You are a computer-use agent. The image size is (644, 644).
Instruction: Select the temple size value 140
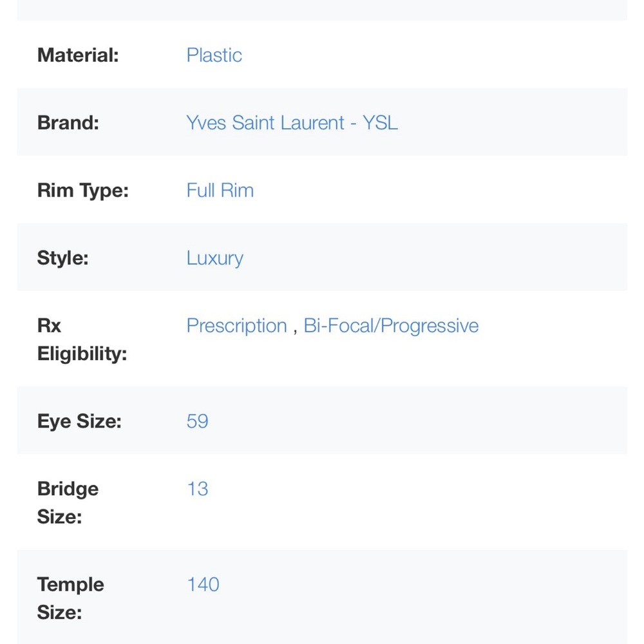(x=203, y=585)
